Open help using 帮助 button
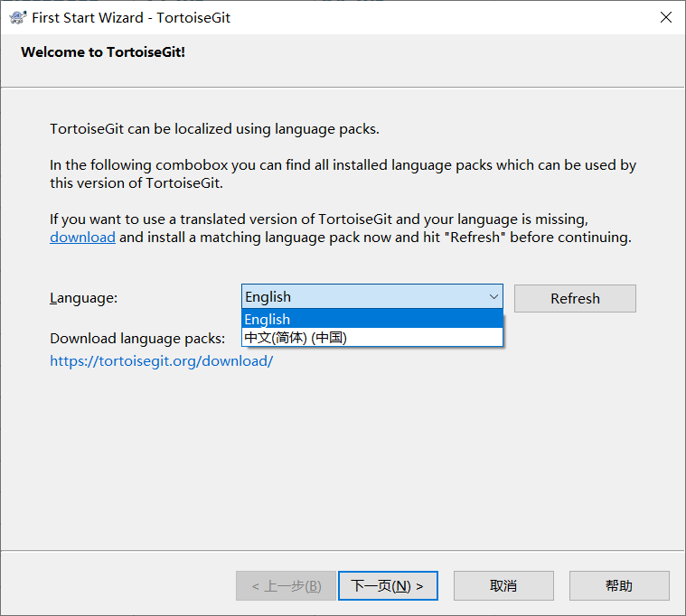This screenshot has width=686, height=616. click(x=619, y=586)
